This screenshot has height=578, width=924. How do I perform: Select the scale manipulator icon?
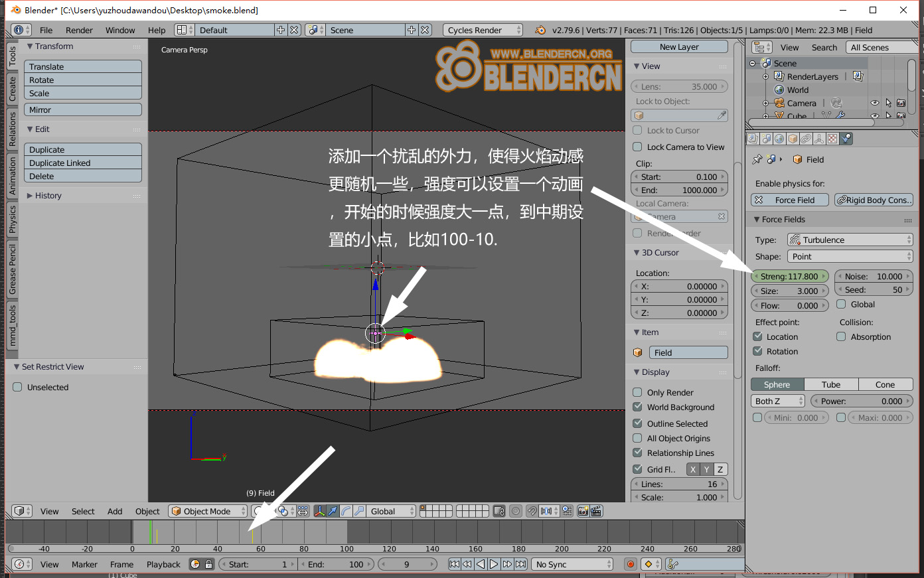point(359,511)
